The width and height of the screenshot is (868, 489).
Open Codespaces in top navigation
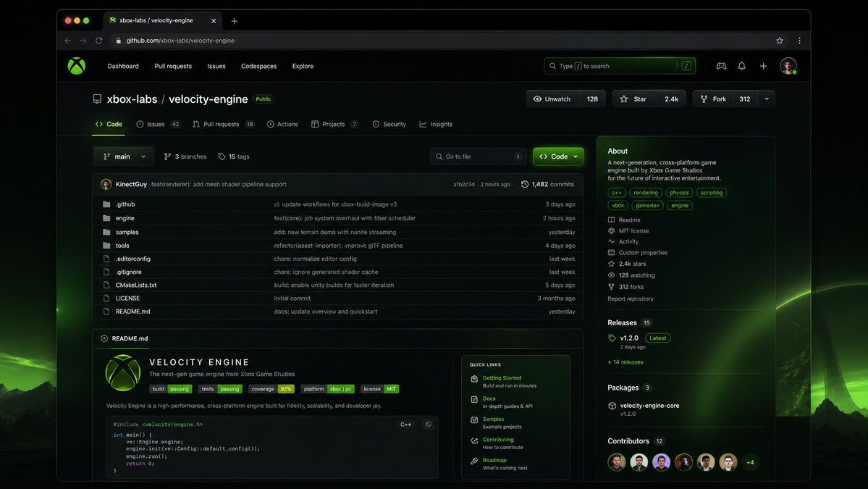point(258,66)
